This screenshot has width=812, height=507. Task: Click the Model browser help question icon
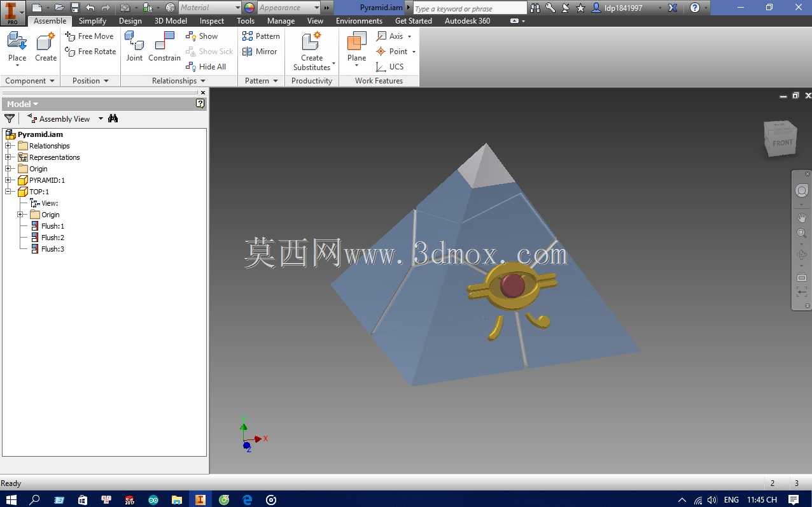(x=200, y=104)
